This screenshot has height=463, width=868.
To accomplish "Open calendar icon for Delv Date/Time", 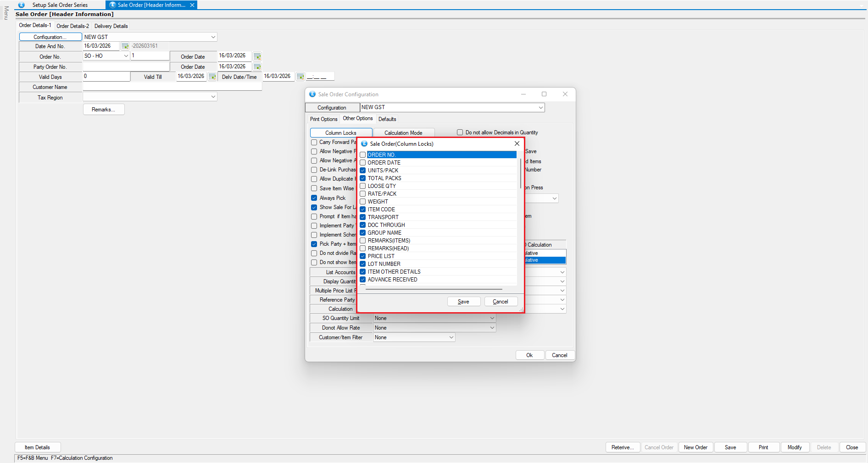I will (x=300, y=77).
